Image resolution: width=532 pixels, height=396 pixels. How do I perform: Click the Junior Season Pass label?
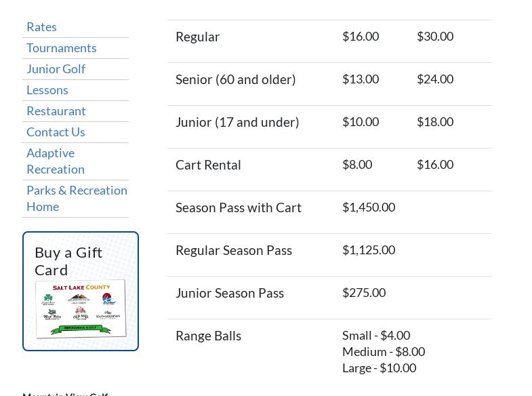click(229, 293)
